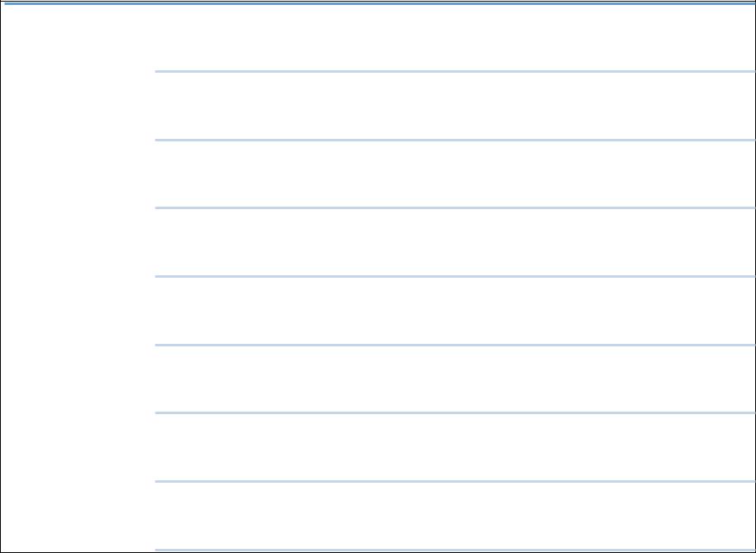This screenshot has height=553, width=756.
Task: Click the second light-blue divider line
Action: point(455,141)
